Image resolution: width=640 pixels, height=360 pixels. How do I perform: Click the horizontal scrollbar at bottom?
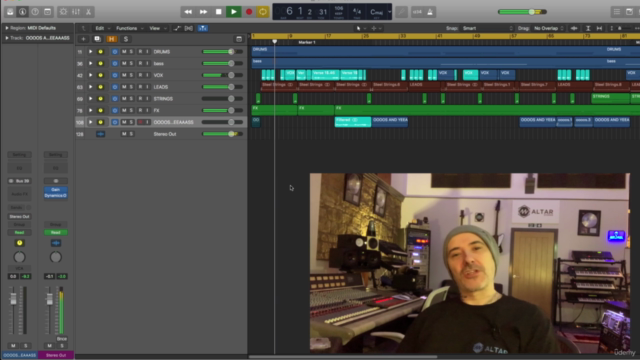[x=343, y=357]
